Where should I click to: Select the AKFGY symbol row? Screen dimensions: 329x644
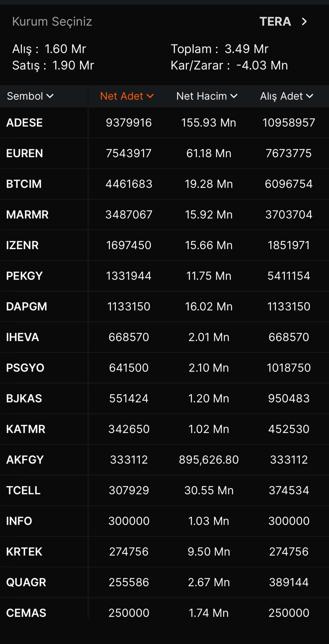[x=25, y=460]
